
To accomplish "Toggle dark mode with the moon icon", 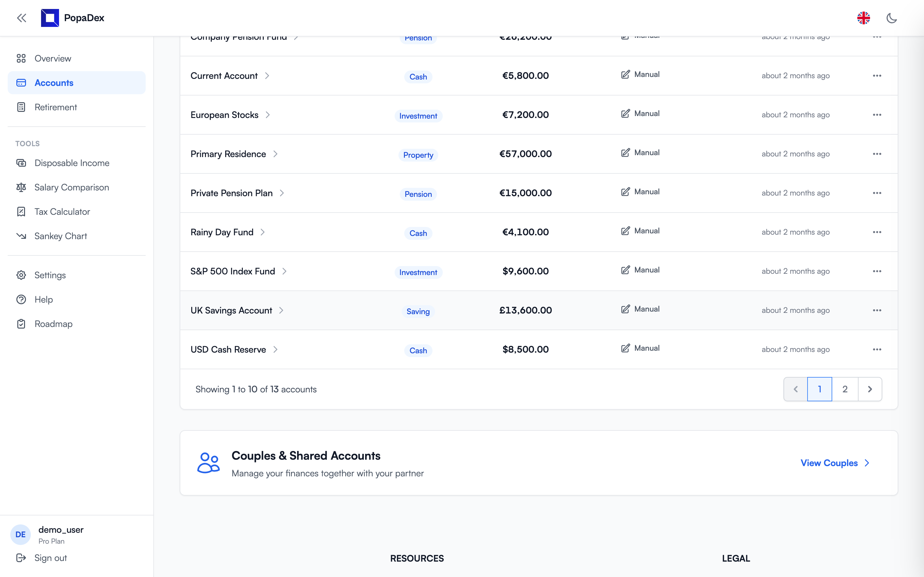I will pos(892,18).
